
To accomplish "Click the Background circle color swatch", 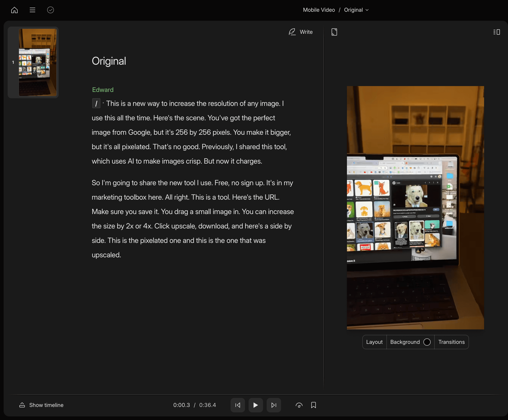I will pos(427,342).
